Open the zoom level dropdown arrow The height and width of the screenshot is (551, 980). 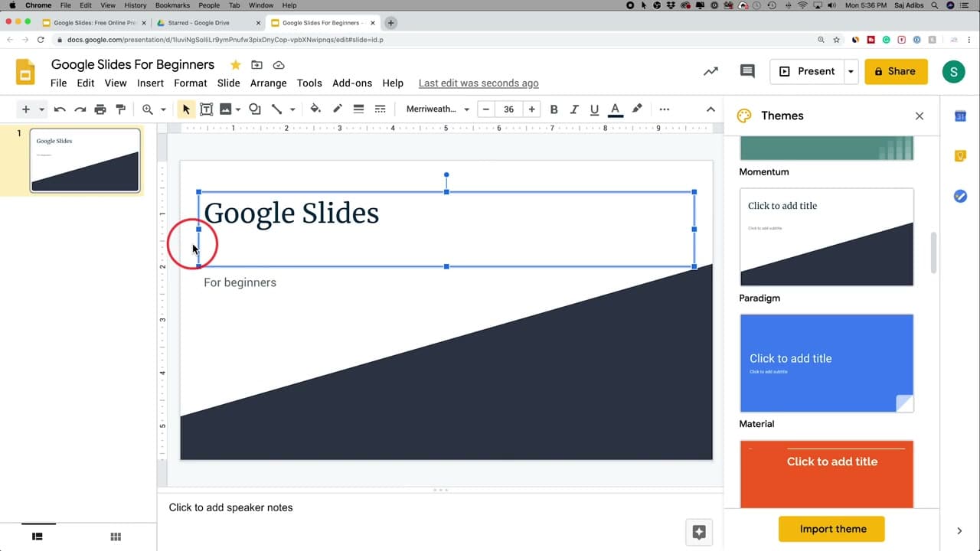pyautogui.click(x=163, y=109)
